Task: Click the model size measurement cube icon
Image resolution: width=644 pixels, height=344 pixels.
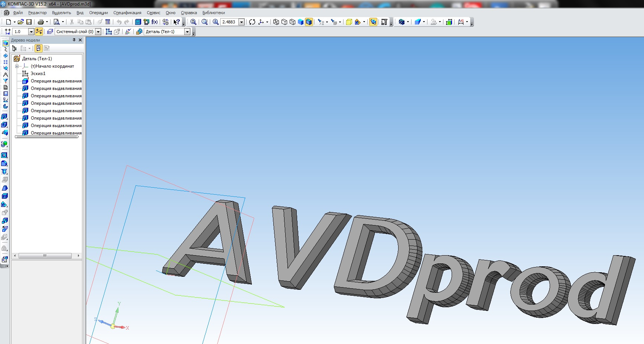Action: [449, 22]
